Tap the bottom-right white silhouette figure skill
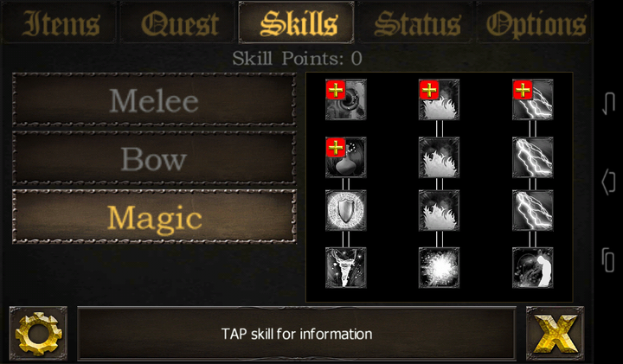This screenshot has height=364, width=623. [x=532, y=267]
